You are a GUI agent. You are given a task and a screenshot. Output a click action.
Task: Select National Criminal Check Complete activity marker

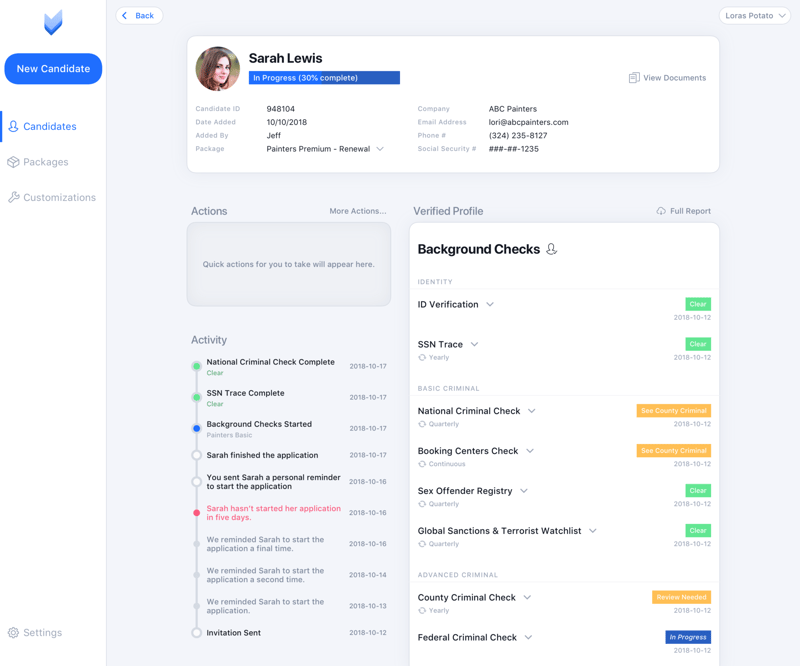[x=196, y=366]
